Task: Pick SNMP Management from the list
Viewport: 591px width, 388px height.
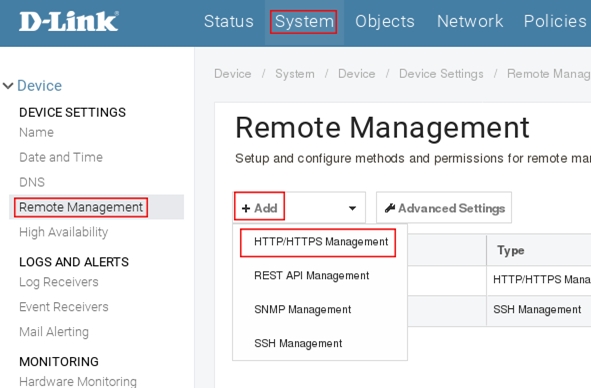Action: (x=302, y=310)
